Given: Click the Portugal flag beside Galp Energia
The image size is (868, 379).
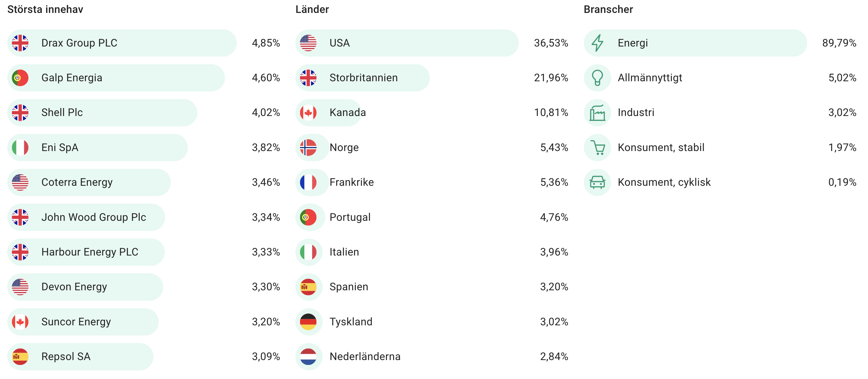Looking at the screenshot, I should tap(20, 78).
